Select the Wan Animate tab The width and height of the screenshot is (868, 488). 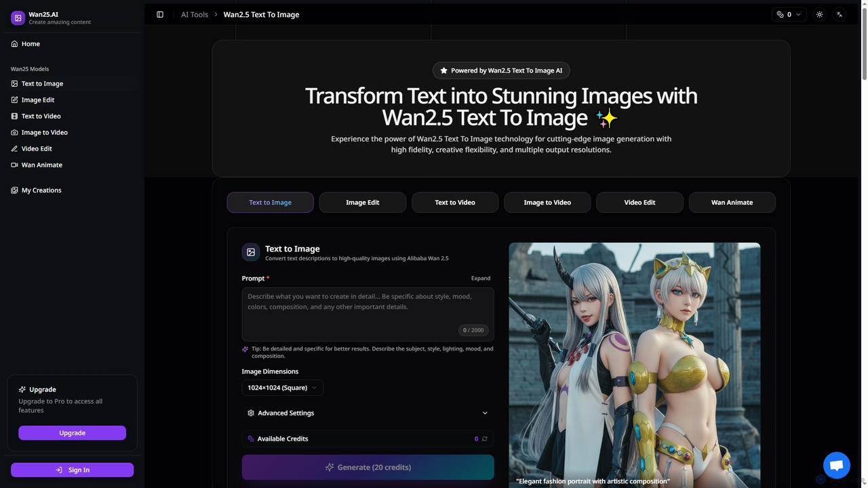[x=732, y=202]
